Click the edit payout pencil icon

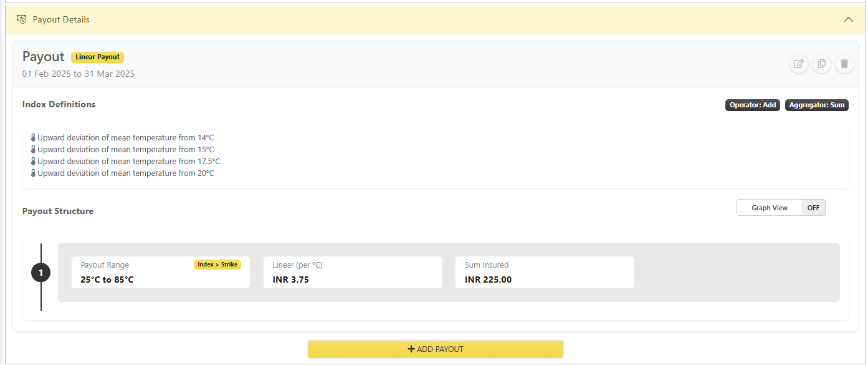[799, 64]
